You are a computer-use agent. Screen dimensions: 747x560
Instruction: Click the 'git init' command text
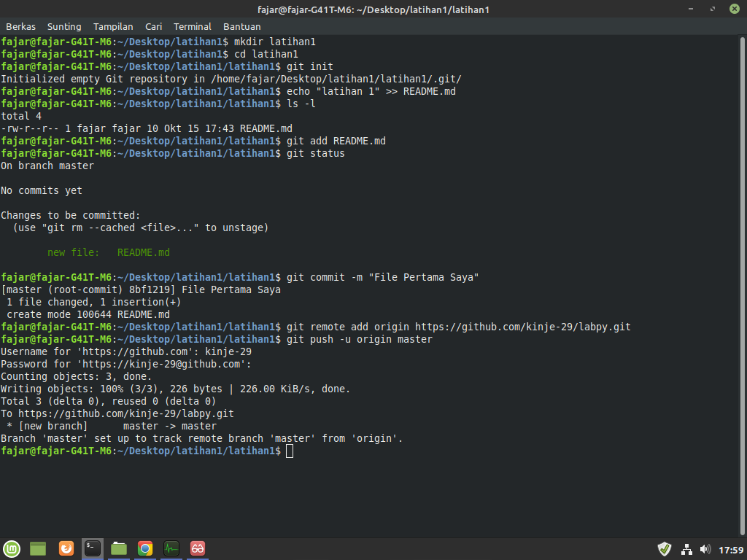click(x=309, y=66)
